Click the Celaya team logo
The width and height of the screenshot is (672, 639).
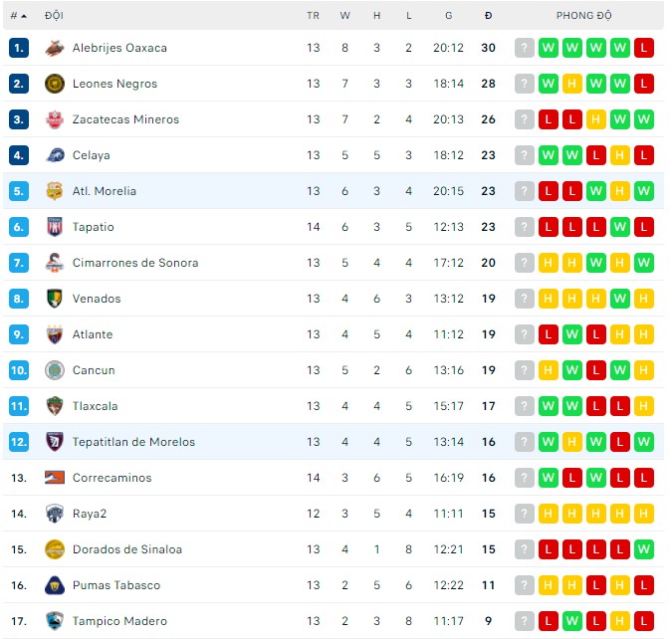point(55,155)
